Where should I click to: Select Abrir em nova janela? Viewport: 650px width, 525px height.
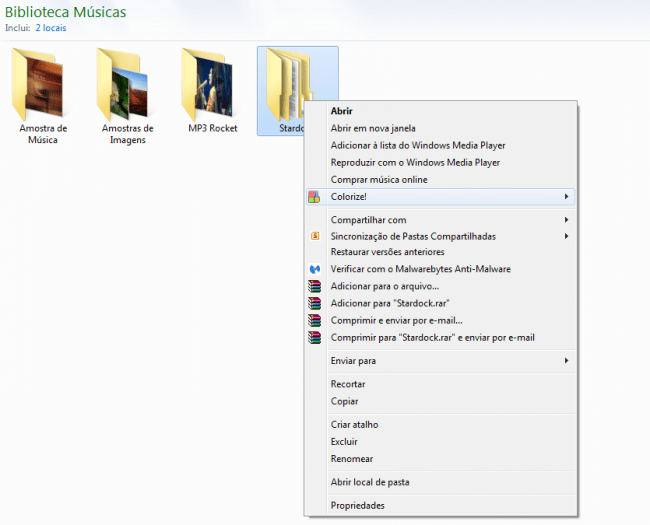373,128
